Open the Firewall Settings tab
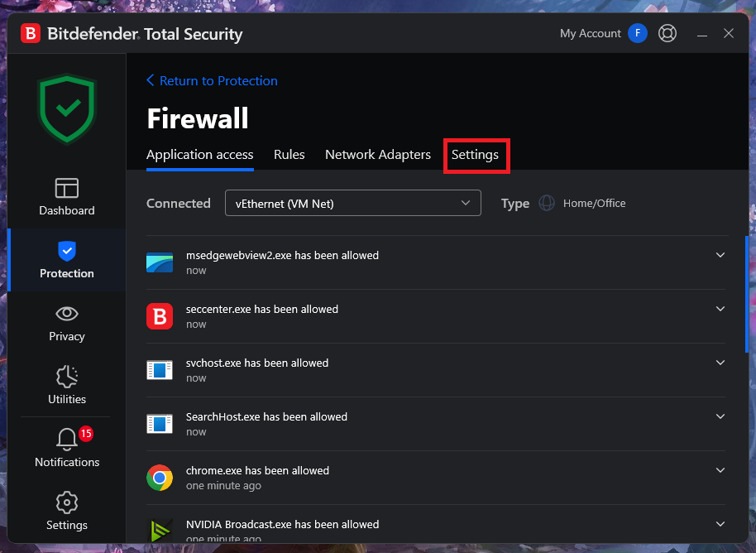The width and height of the screenshot is (756, 553). pos(475,155)
